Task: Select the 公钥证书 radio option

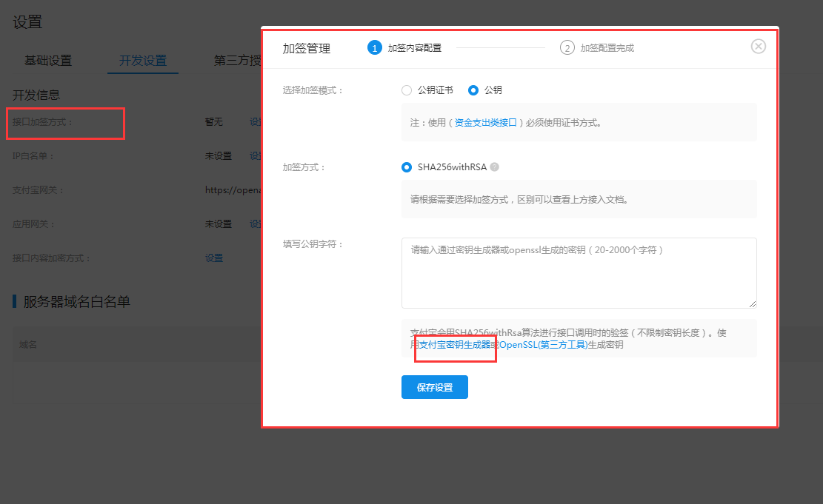Action: 406,90
